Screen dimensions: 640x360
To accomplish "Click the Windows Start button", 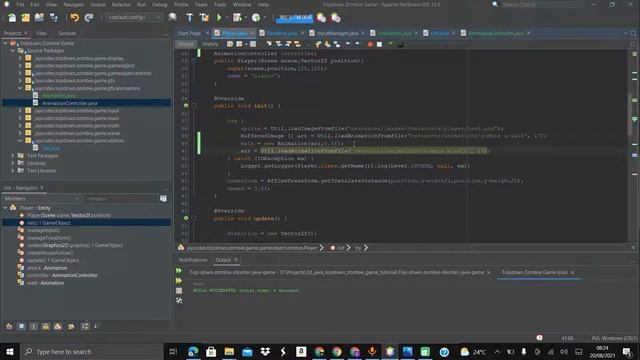I will pyautogui.click(x=10, y=351).
